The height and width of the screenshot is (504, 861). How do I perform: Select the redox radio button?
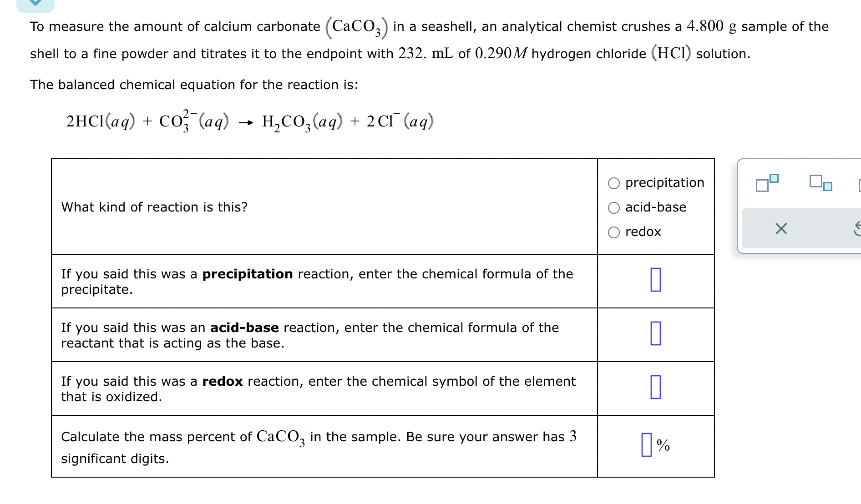pyautogui.click(x=614, y=232)
